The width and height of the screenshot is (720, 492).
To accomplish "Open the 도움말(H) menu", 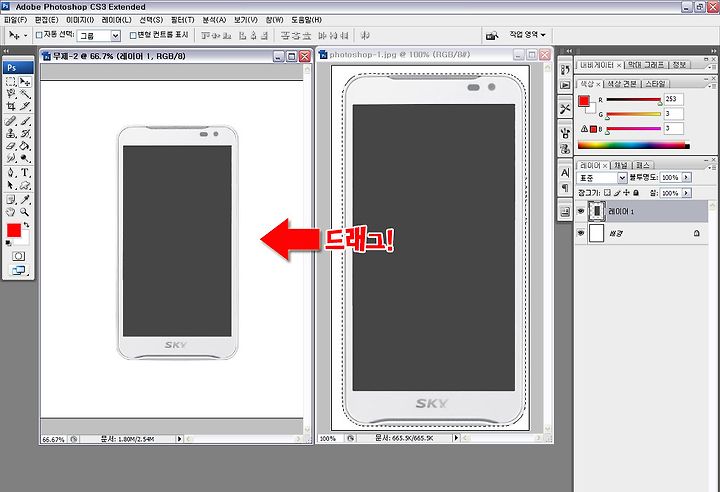I will [x=306, y=20].
